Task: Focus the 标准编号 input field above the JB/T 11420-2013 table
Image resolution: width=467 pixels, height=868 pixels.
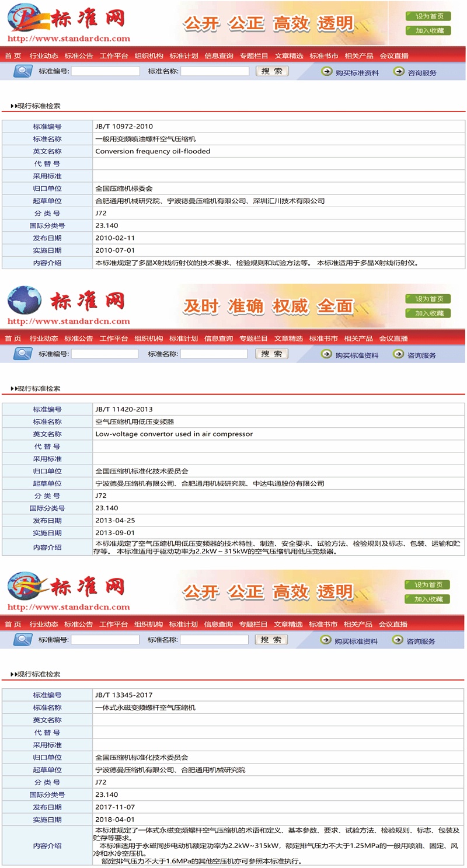Action: tap(104, 354)
